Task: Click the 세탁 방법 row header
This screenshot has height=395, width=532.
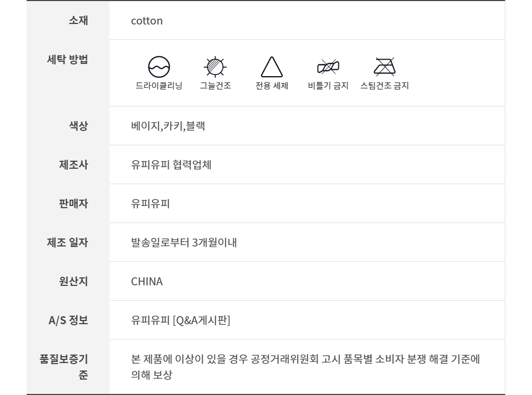Action: pos(68,59)
